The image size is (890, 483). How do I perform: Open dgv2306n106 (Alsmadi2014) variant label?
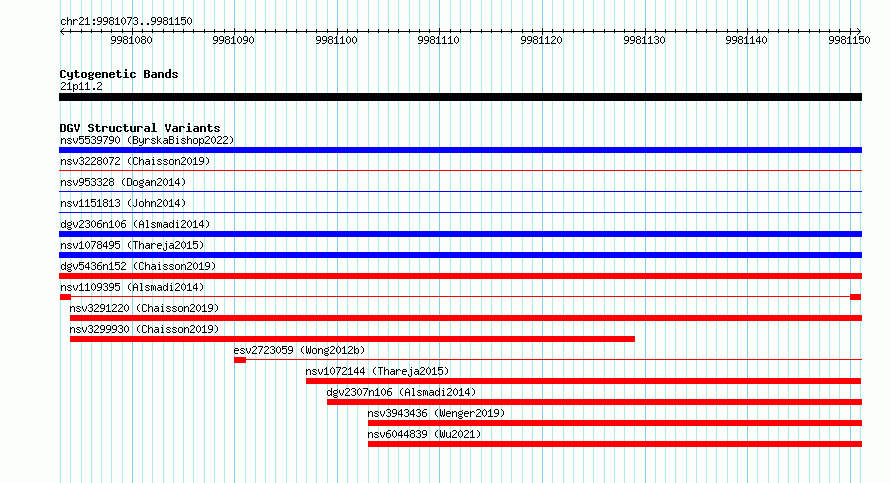coord(135,224)
